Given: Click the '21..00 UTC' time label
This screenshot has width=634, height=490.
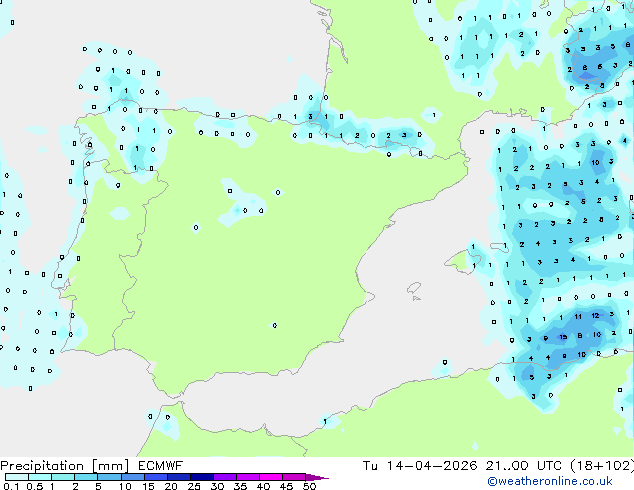Looking at the screenshot, I should pos(524,466).
